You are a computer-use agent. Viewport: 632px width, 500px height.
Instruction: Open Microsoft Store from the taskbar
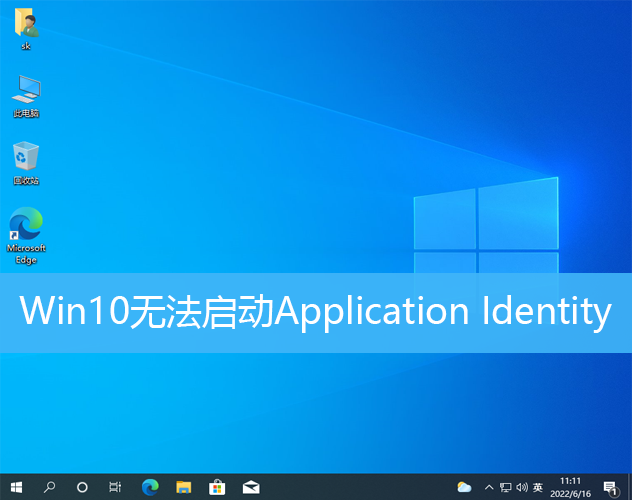(x=217, y=487)
